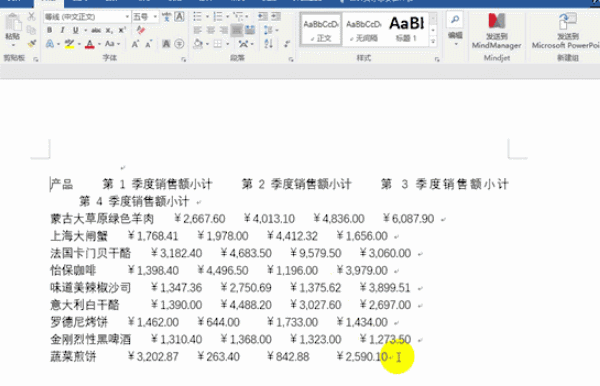Expand the styles gallery more arrow
The height and width of the screenshot is (386, 600).
point(433,41)
